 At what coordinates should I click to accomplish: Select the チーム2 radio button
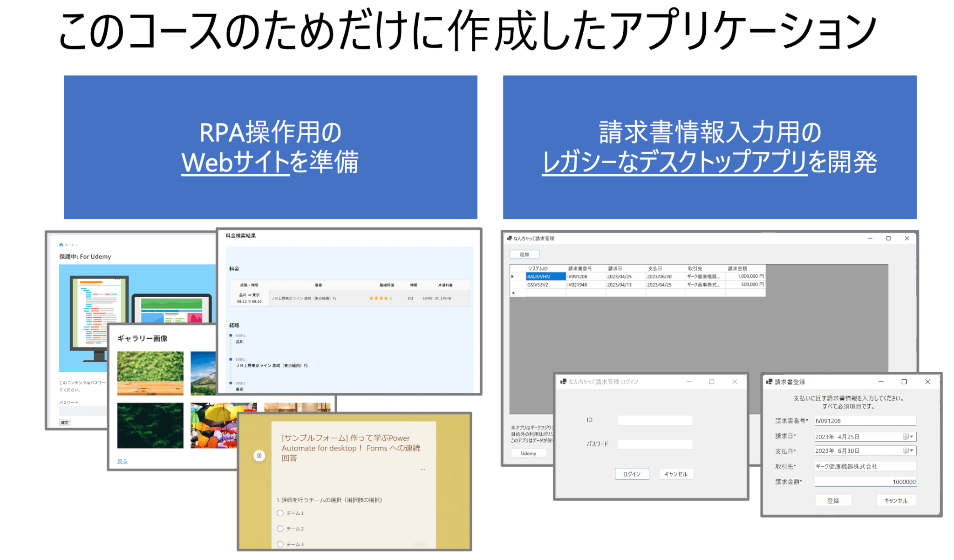(280, 529)
